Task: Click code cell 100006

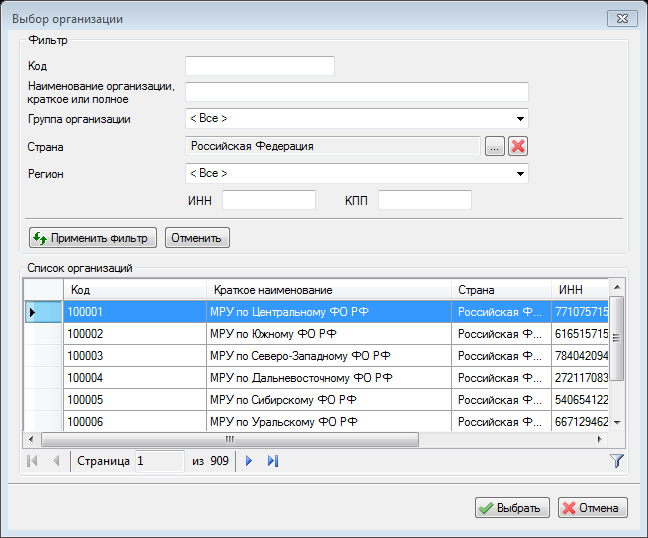Action: 135,421
